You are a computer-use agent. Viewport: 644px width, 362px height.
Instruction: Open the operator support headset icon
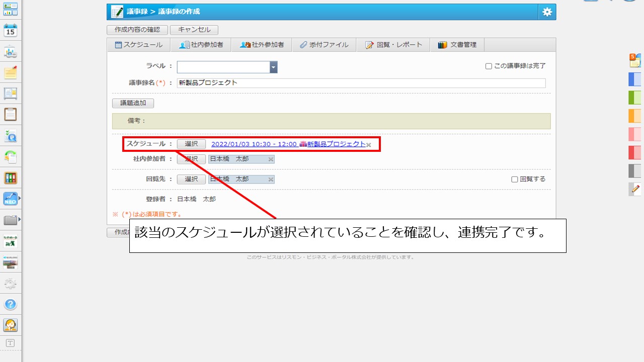[x=11, y=325]
